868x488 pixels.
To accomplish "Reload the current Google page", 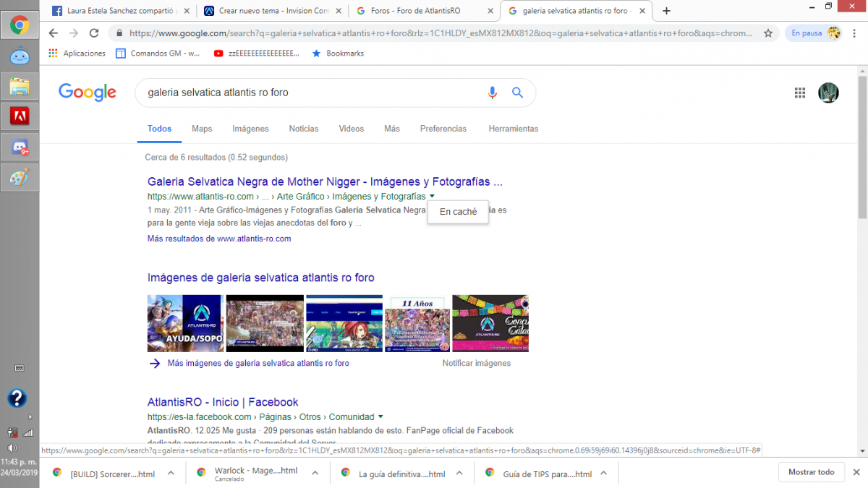I will 94,33.
